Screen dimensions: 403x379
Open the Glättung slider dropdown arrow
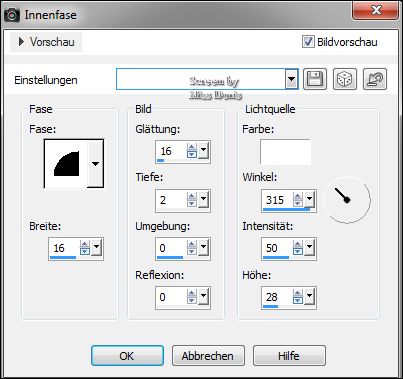[x=203, y=150]
